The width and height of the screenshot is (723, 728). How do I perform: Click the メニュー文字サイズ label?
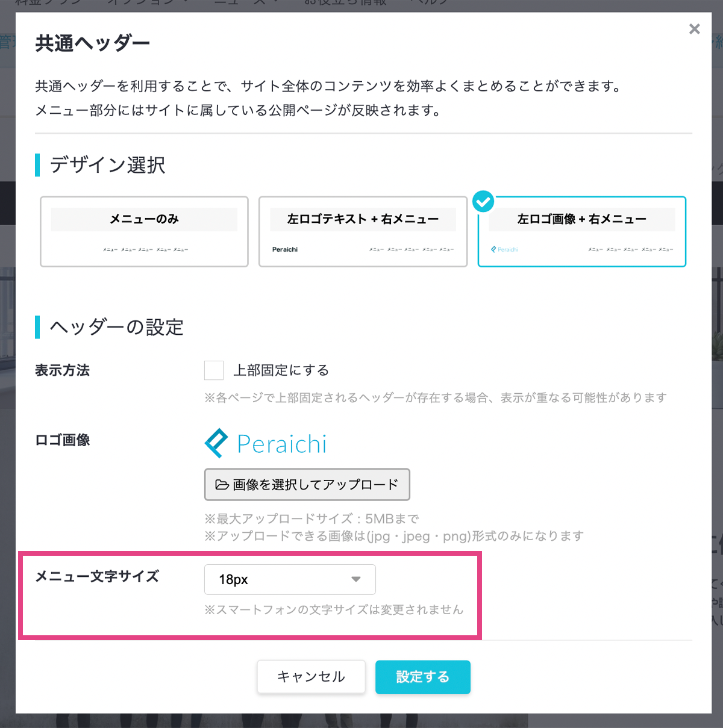coord(97,576)
